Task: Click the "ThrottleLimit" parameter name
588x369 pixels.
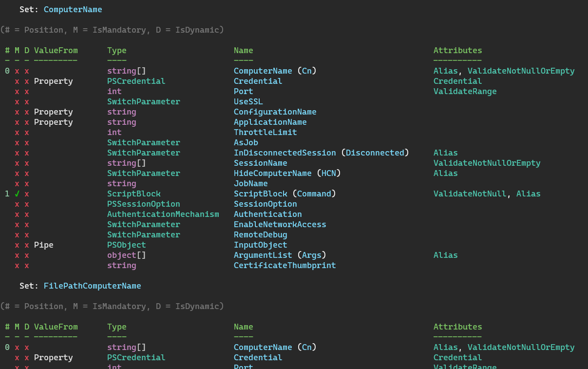Action: 266,132
